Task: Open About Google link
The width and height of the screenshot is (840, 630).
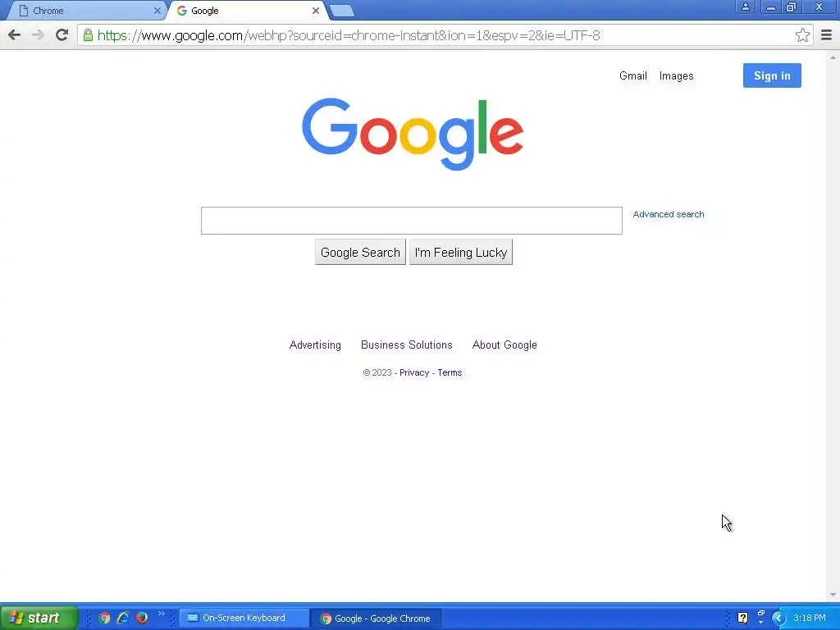Action: pos(504,345)
